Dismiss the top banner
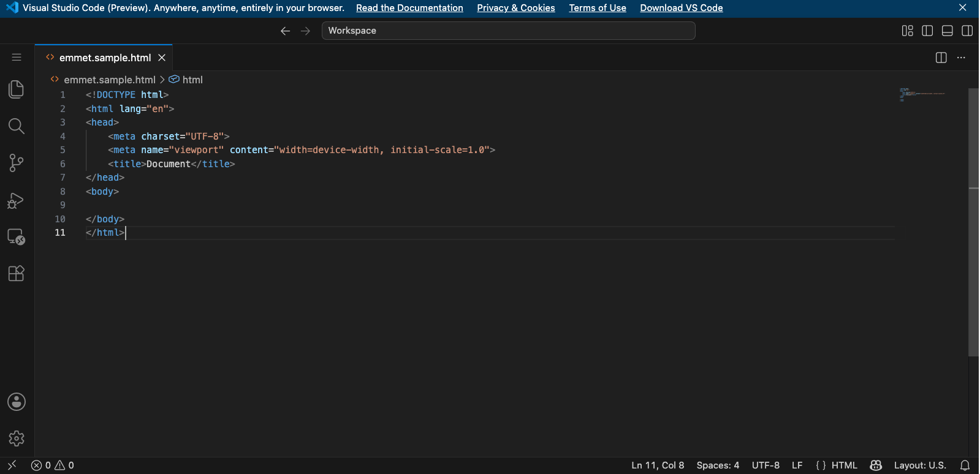This screenshot has width=980, height=474. click(x=963, y=8)
